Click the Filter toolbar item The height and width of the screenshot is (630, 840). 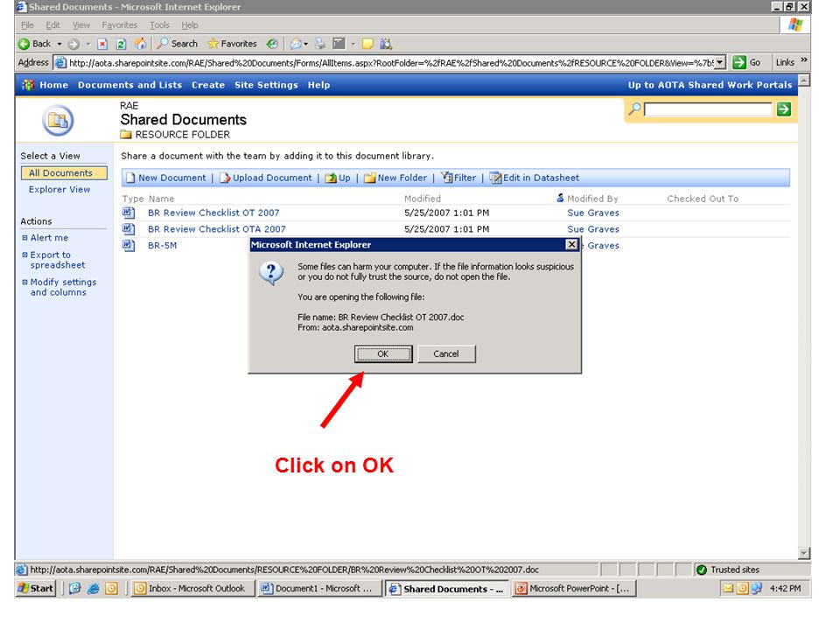[x=458, y=178]
